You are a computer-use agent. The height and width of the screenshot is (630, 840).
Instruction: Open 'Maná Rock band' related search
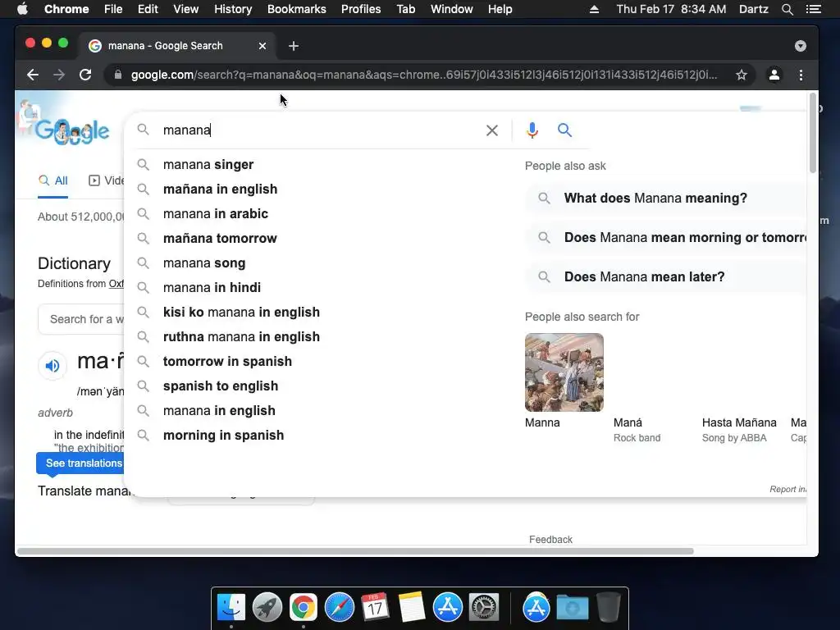point(637,430)
